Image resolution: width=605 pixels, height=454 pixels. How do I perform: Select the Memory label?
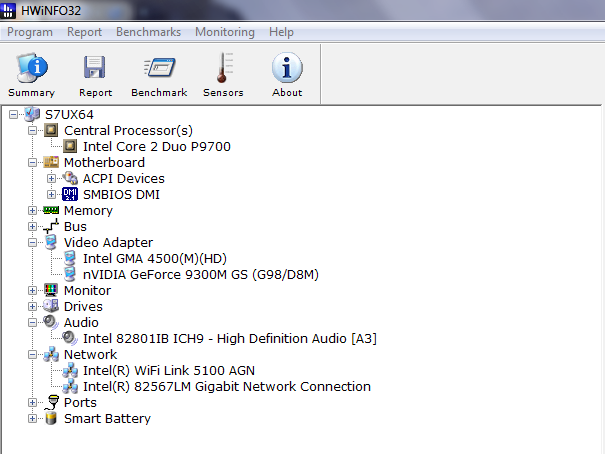coord(88,211)
